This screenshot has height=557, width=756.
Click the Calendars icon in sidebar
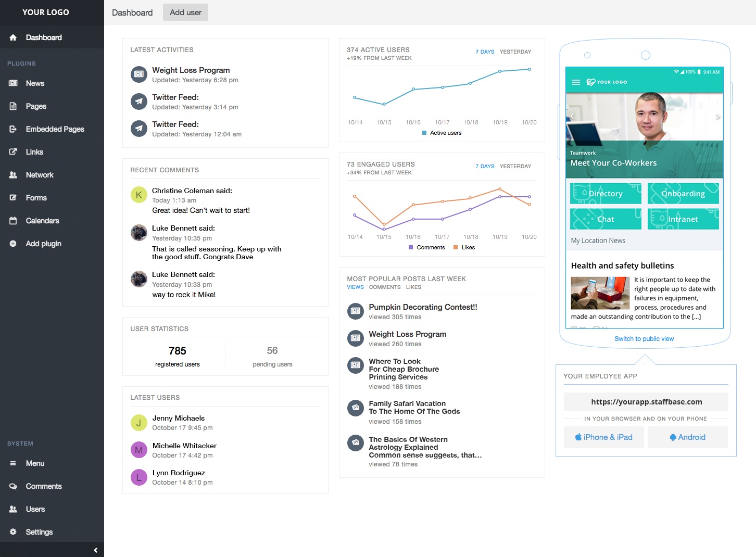[13, 221]
